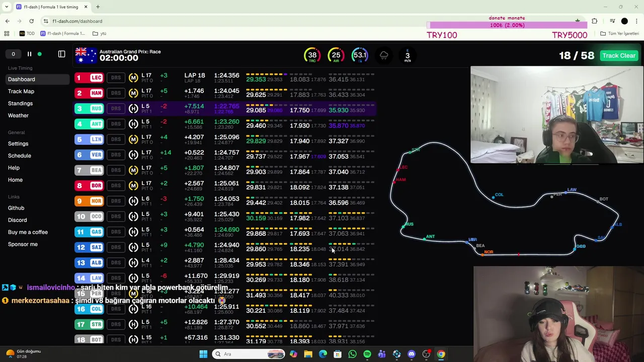Open the Help page
This screenshot has width=644, height=362.
pos(14,167)
